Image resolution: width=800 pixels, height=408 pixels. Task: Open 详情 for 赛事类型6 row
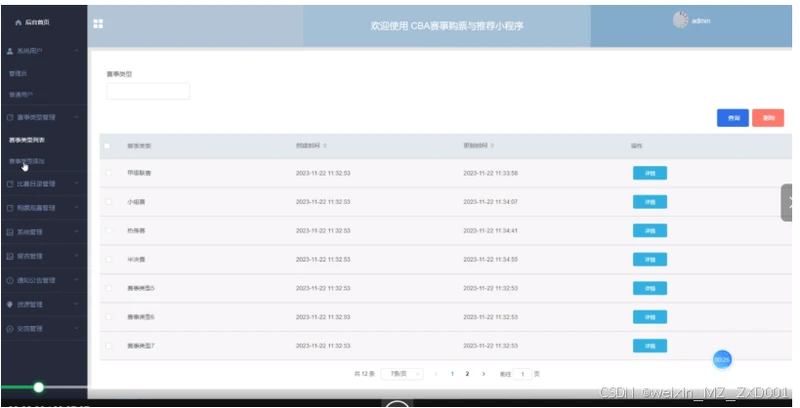click(x=650, y=317)
